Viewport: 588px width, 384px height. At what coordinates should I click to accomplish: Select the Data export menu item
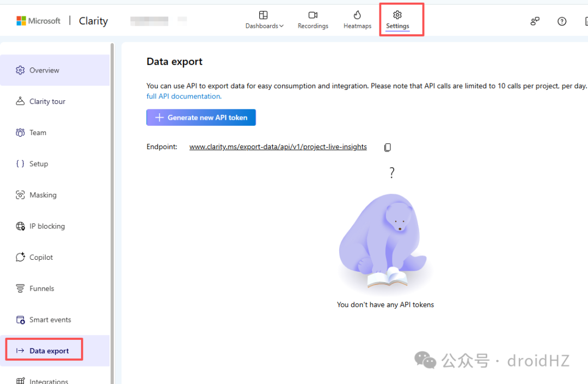(55, 351)
